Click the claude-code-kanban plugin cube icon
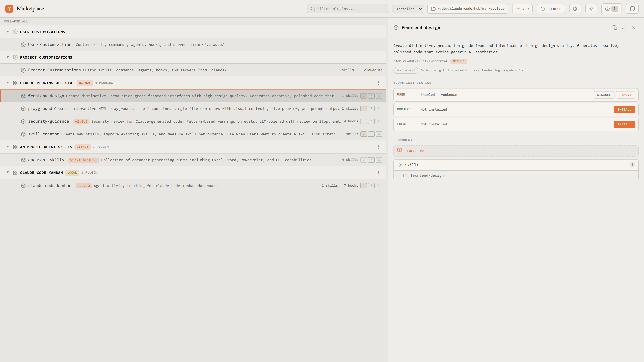The height and width of the screenshot is (362, 644). point(23,186)
